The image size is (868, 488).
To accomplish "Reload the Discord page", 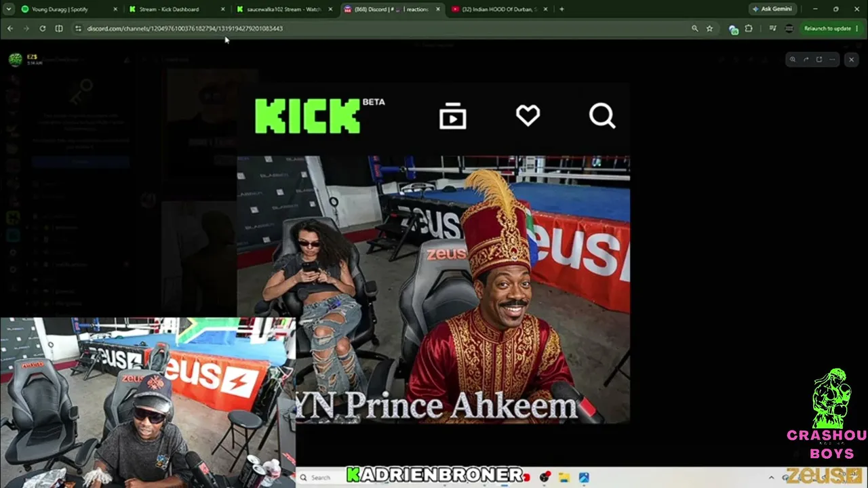I will [43, 28].
